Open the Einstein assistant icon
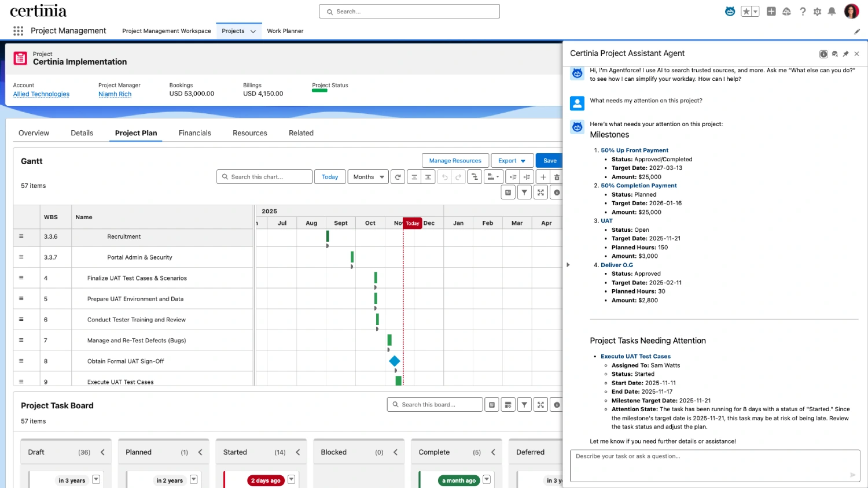The height and width of the screenshot is (488, 868). 730,10
